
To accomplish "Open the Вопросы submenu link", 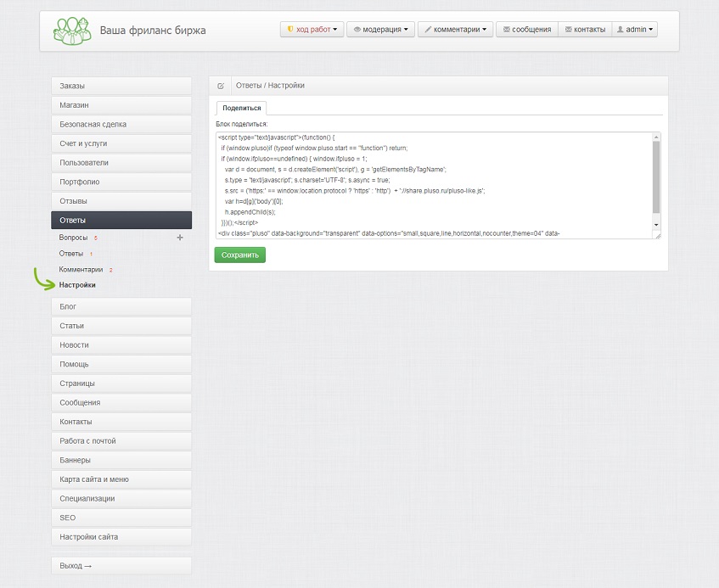I will (73, 238).
